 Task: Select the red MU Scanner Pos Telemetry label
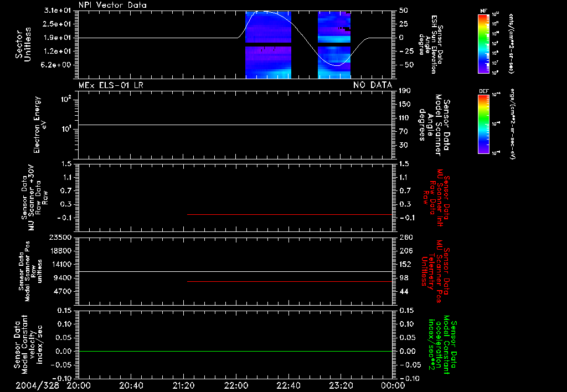436,271
